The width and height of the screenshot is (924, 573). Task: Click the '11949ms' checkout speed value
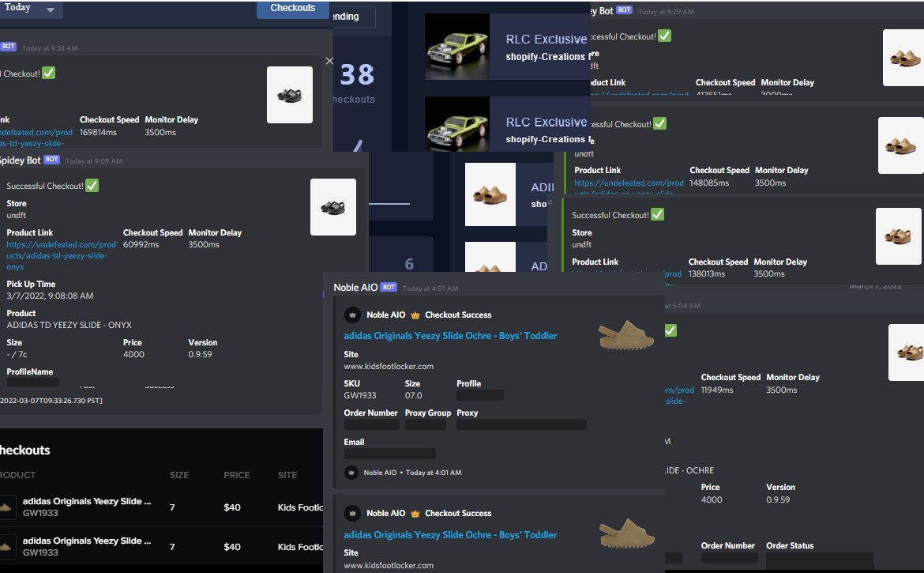(716, 390)
